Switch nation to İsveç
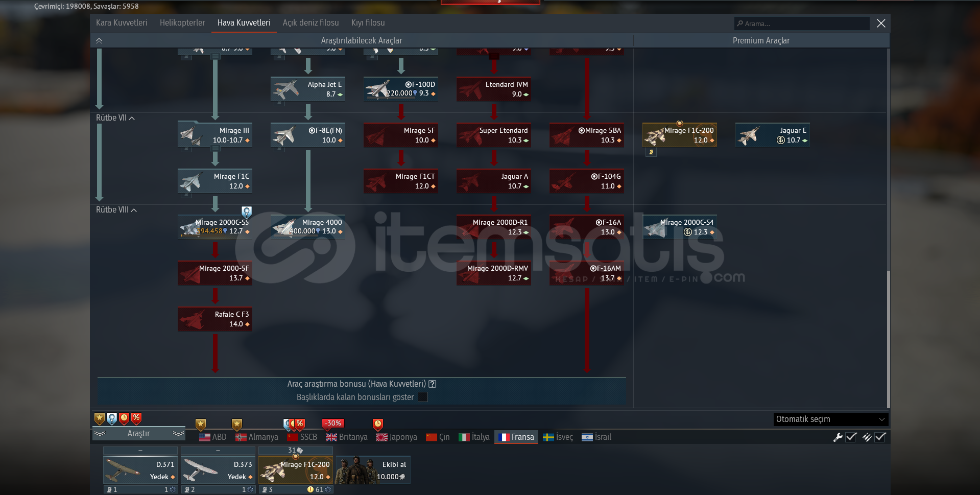Screen dimensions: 980x495 (558, 437)
